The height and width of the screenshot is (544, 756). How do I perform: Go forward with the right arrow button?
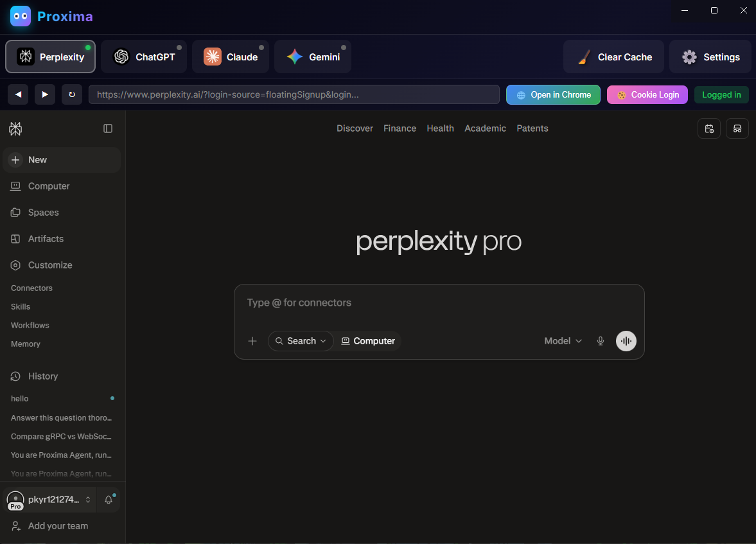click(45, 94)
